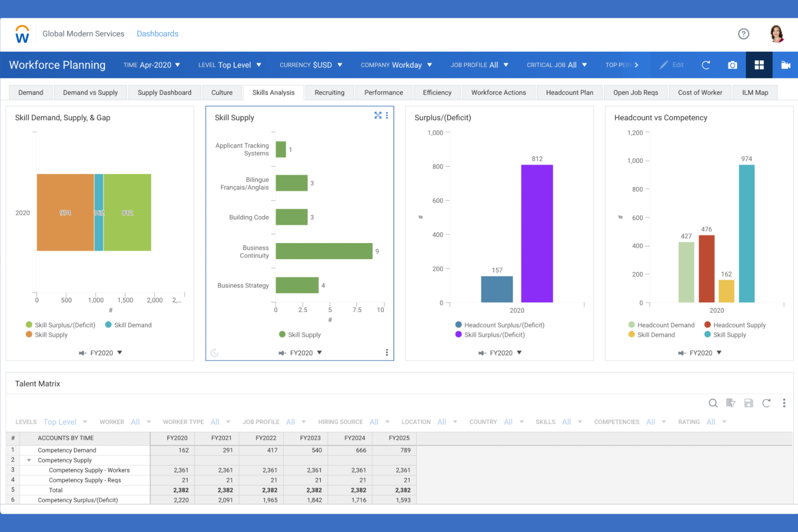
Task: Change the CURRENCY $USD dropdown
Action: coord(311,65)
